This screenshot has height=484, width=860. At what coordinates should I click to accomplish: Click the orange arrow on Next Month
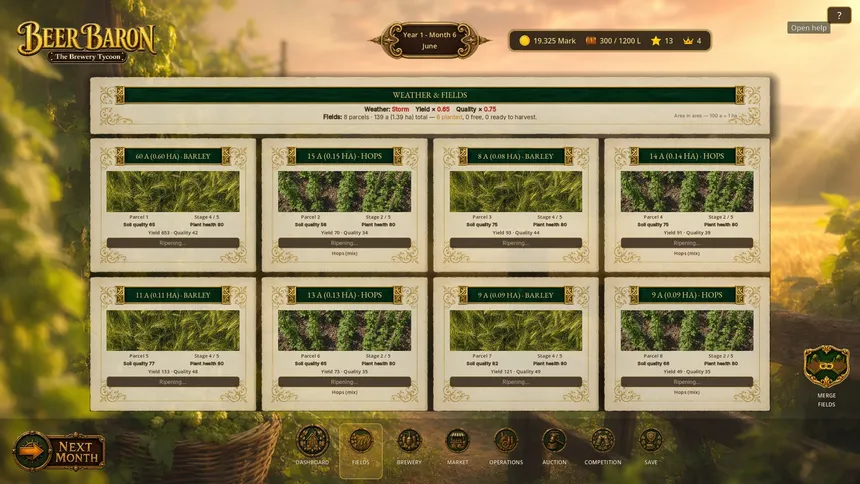point(31,452)
